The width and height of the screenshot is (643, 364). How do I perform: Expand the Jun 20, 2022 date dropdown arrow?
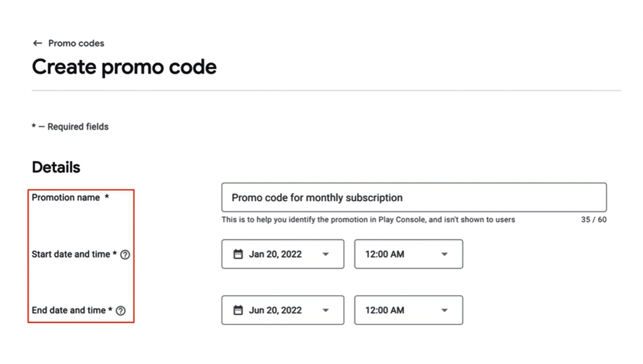326,310
